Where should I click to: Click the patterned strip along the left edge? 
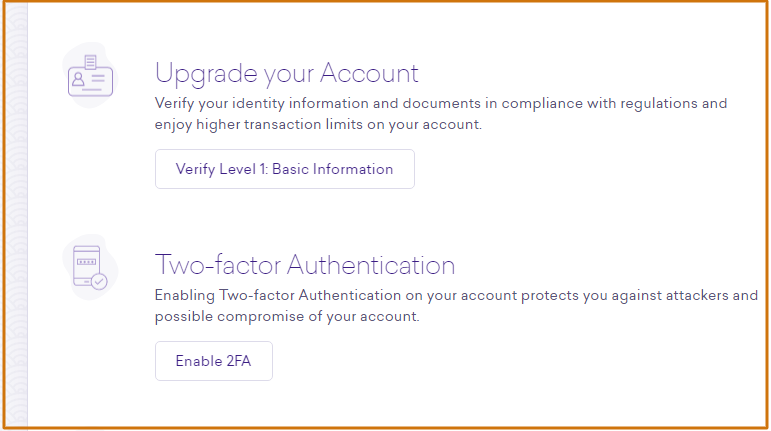coord(16,215)
